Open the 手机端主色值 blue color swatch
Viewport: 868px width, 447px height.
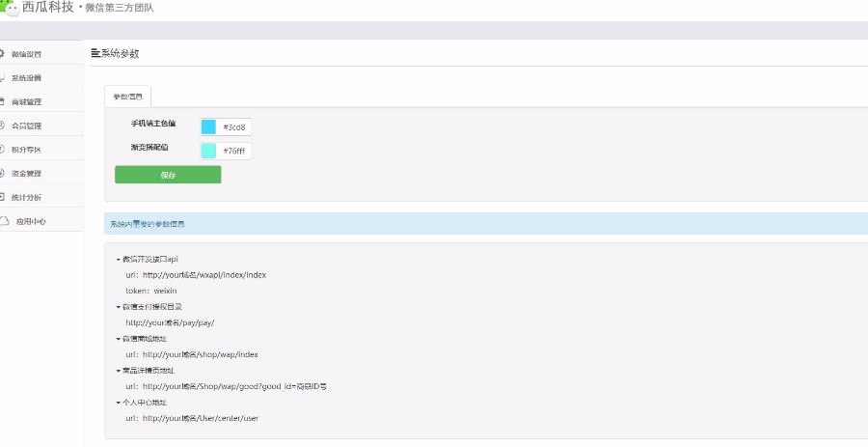208,126
